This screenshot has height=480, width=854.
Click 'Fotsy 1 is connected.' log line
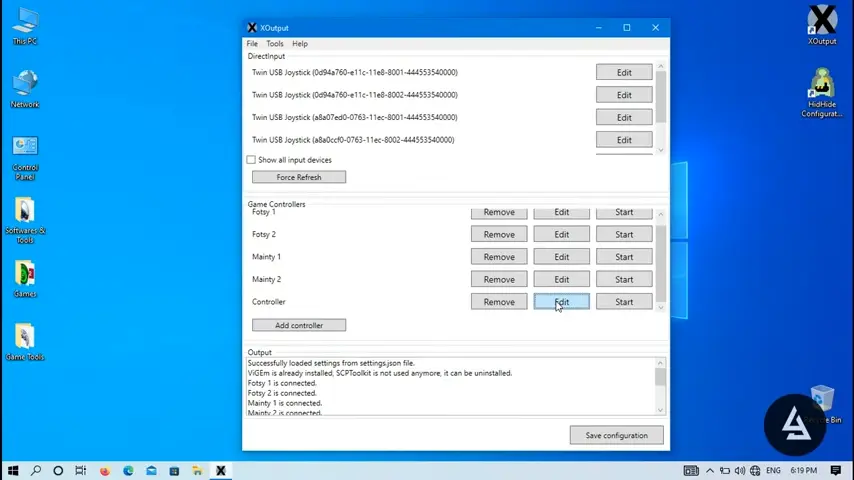pos(282,383)
